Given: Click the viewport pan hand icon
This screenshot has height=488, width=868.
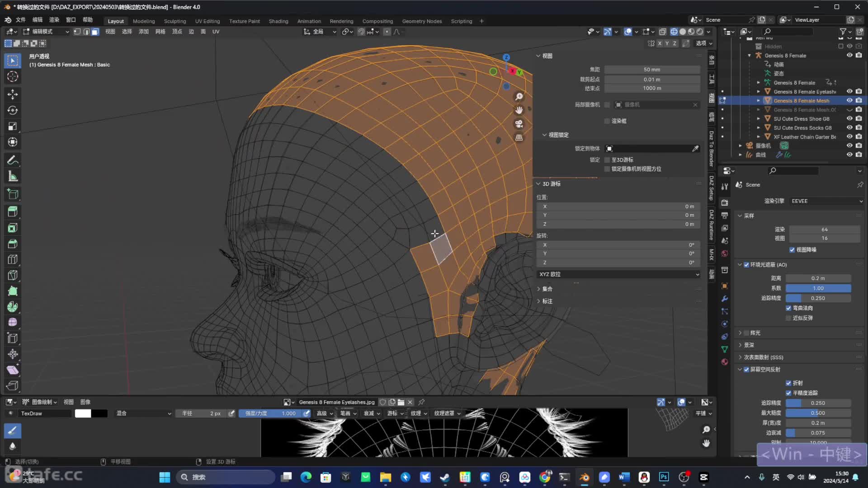Looking at the screenshot, I should click(519, 110).
